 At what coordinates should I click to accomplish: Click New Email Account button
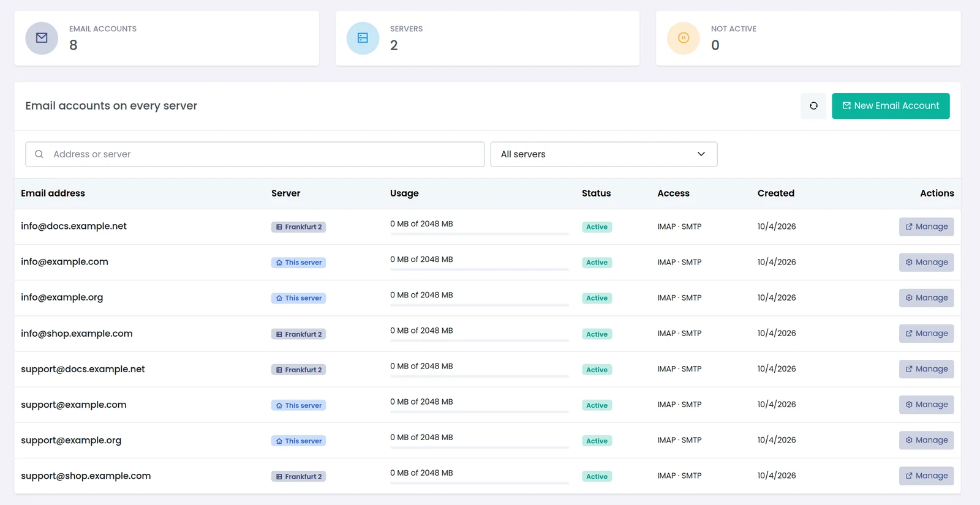(891, 106)
